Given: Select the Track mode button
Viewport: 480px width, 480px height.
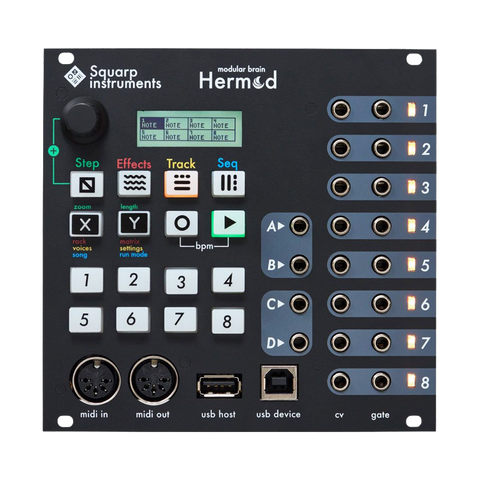Looking at the screenshot, I should click(181, 184).
